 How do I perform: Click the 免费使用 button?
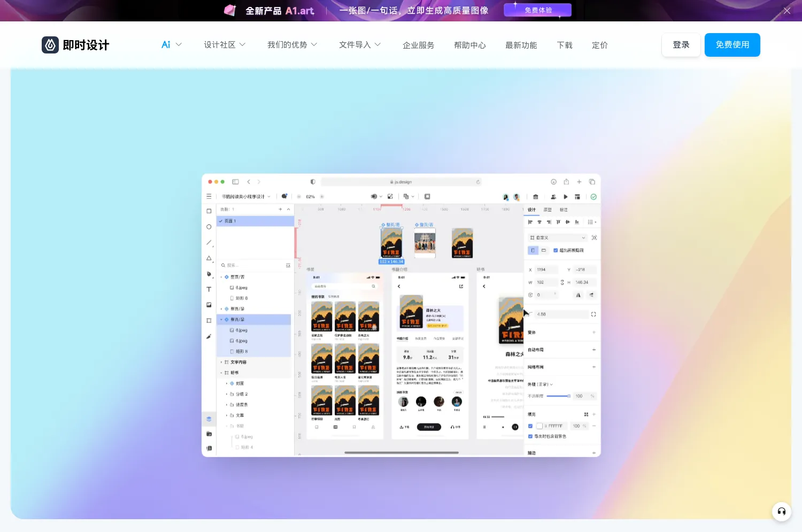732,45
